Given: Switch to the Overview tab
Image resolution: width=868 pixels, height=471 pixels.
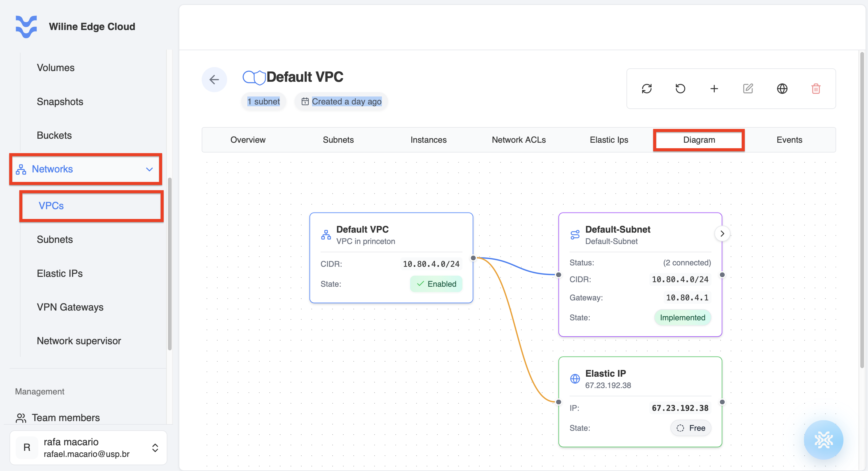Looking at the screenshot, I should point(248,140).
